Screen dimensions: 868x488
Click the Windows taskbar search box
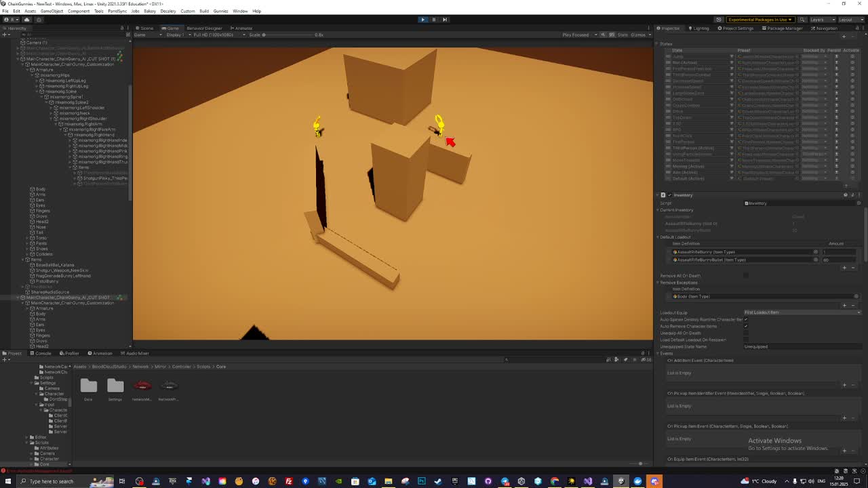64,481
